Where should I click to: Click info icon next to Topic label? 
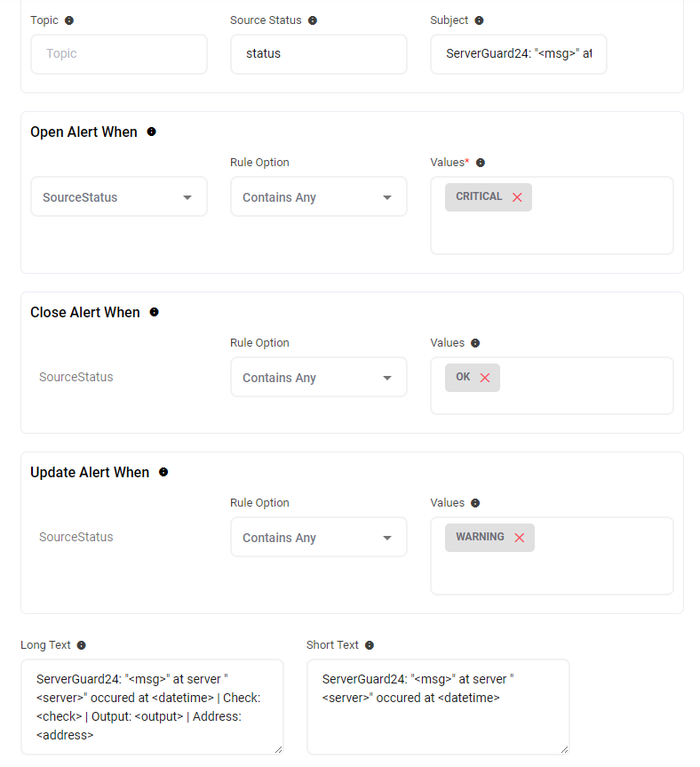tap(69, 20)
